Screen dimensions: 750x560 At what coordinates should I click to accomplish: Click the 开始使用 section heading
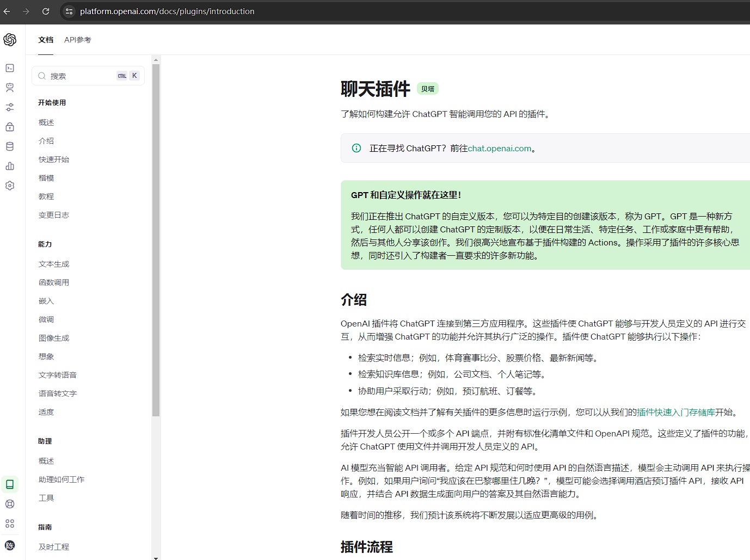click(52, 102)
